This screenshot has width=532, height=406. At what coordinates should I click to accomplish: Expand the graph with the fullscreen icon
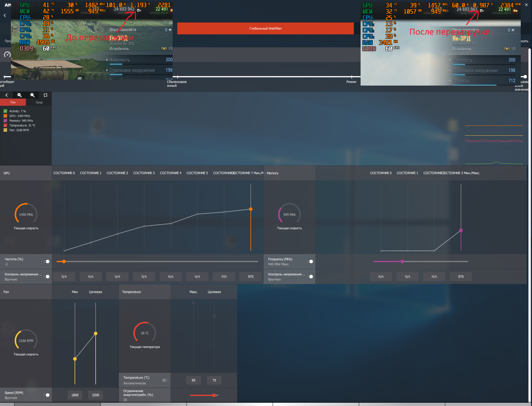pos(45,95)
